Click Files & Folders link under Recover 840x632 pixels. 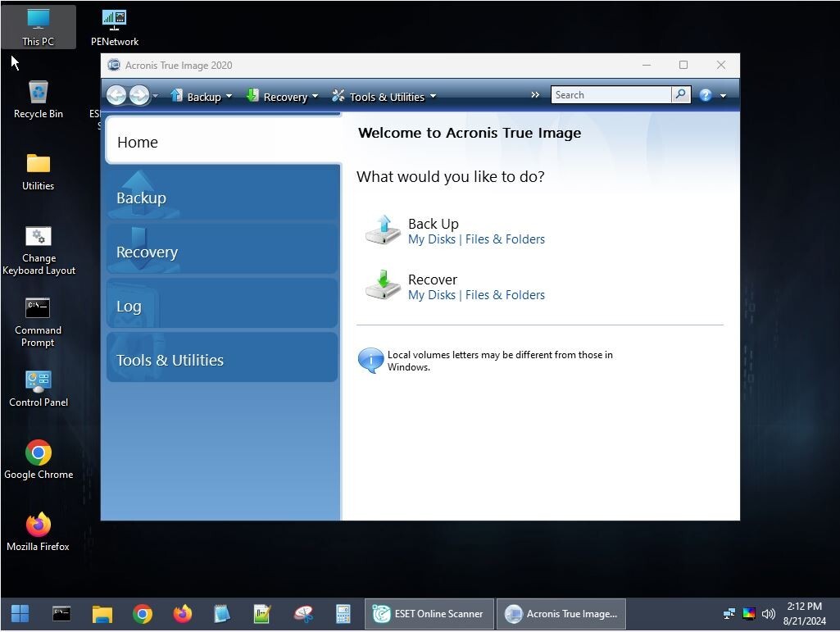click(505, 295)
